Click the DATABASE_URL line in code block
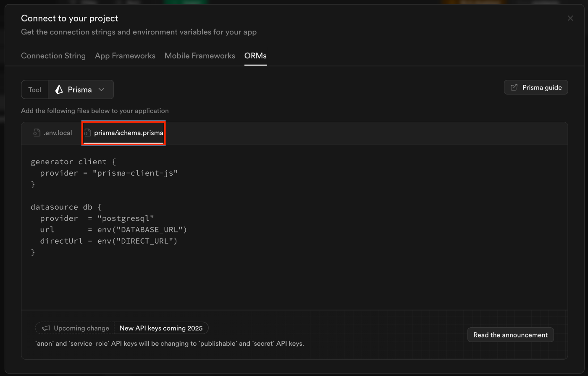 pos(113,229)
